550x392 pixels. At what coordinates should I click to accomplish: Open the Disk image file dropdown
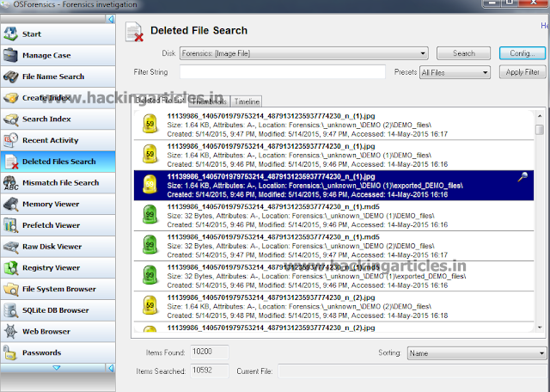click(x=303, y=53)
